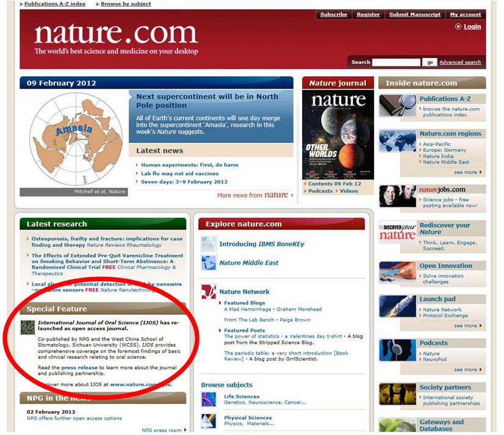Click the Society partners handshake icon
Screen dimensions: 504x435
click(398, 395)
